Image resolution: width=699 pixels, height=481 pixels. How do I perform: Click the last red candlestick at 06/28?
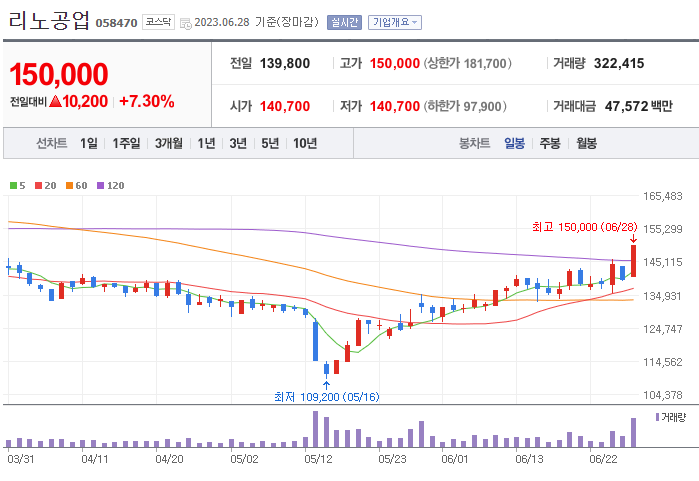pyautogui.click(x=633, y=261)
